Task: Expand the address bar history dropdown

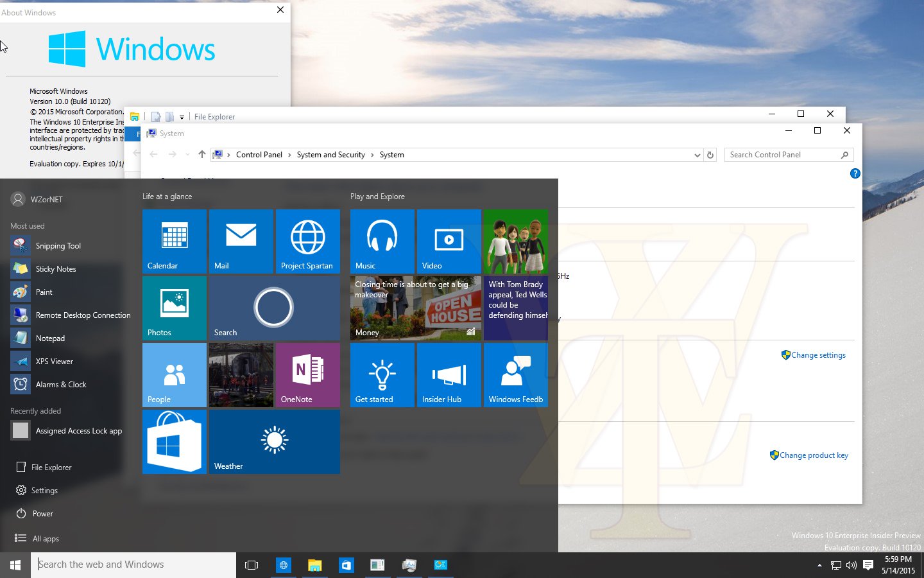Action: (x=697, y=155)
